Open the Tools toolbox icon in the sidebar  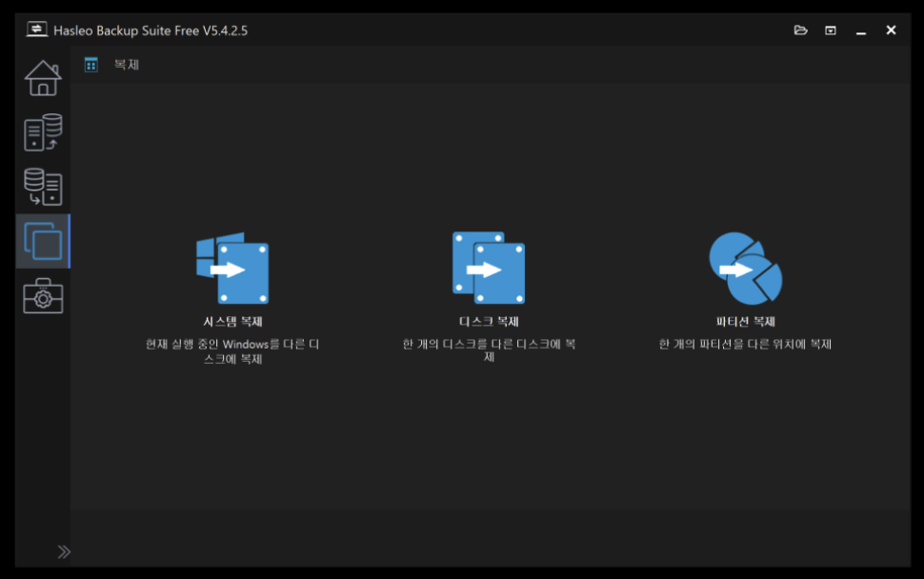click(43, 296)
